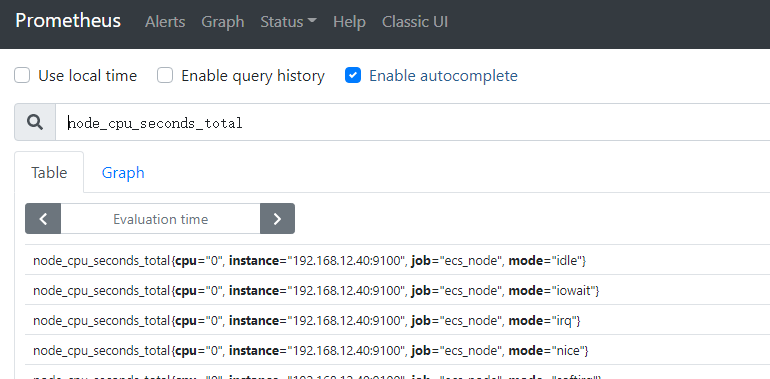This screenshot has width=770, height=379.
Task: Click the Evaluation time input field
Action: click(161, 219)
